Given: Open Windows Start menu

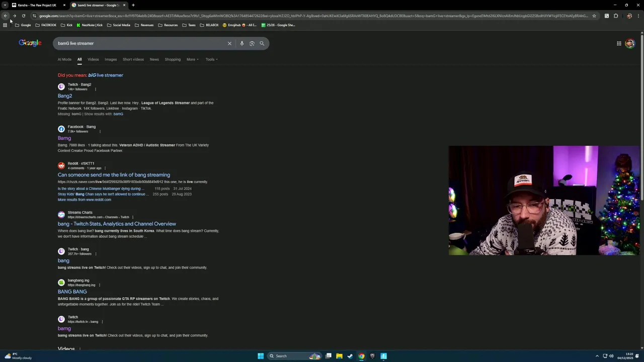Looking at the screenshot, I should click(261, 356).
